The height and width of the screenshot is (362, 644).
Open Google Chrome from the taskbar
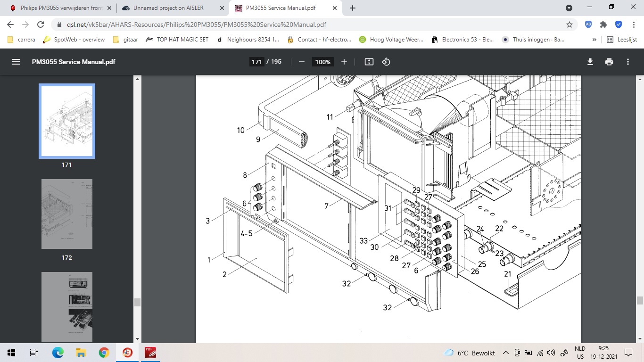[x=104, y=353]
